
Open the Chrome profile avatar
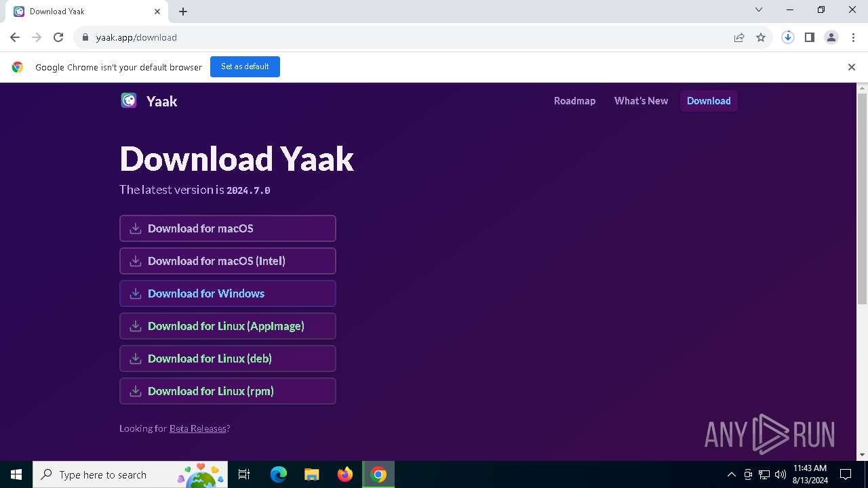(x=831, y=37)
